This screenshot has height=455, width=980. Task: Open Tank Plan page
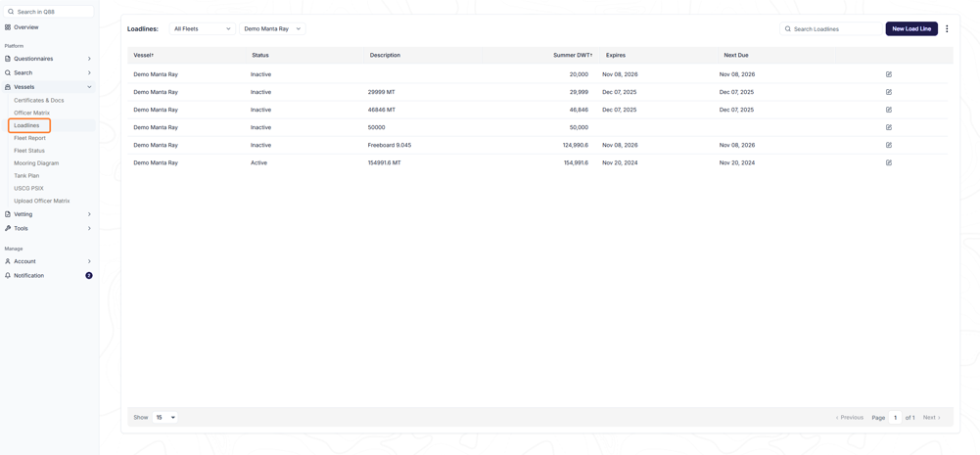coord(26,175)
